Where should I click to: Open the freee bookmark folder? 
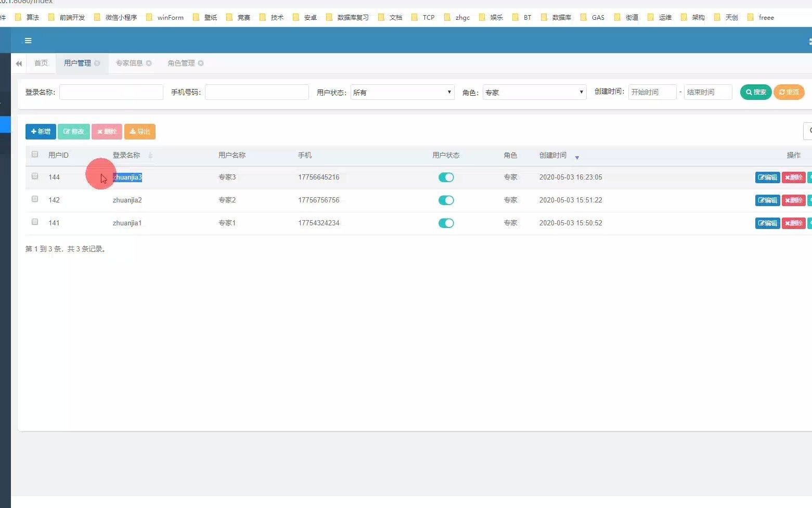coord(761,17)
